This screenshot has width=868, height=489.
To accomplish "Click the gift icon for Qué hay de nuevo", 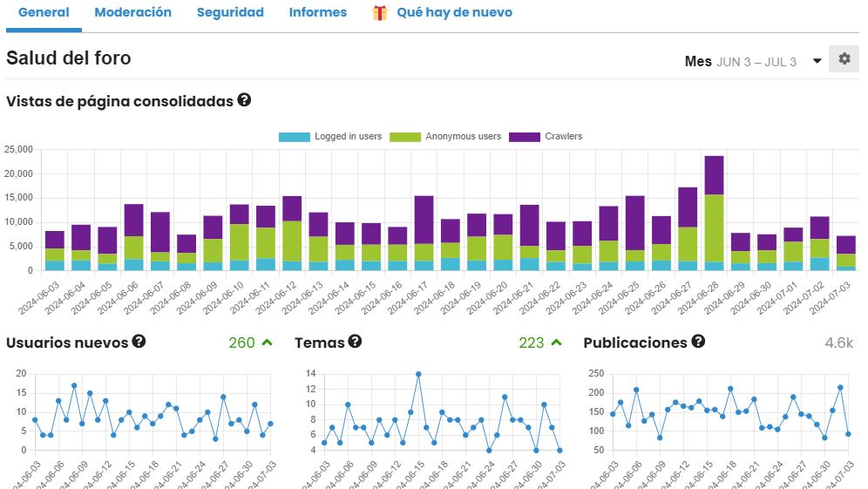I will coord(380,13).
